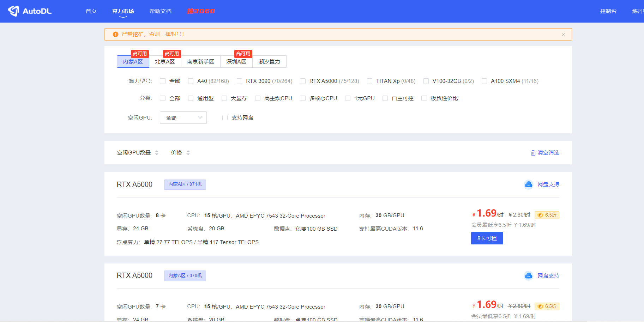
Task: Check the V100-32GB (0/2) checkbox
Action: pos(426,81)
